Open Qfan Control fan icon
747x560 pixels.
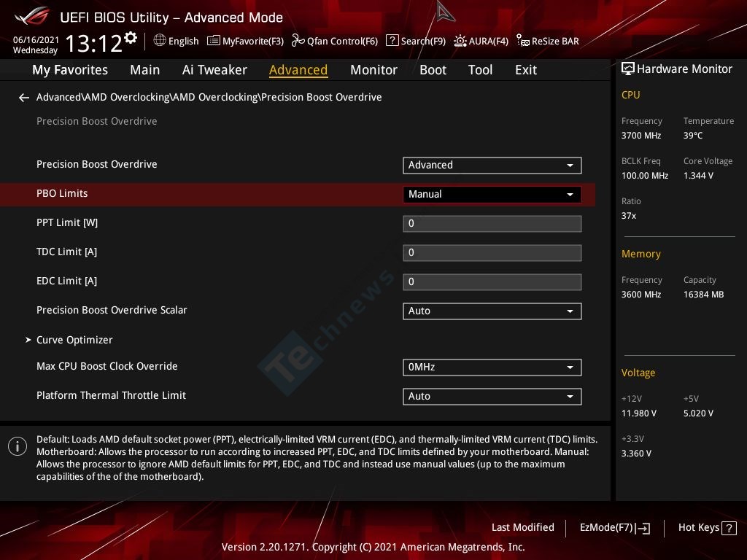pos(298,41)
